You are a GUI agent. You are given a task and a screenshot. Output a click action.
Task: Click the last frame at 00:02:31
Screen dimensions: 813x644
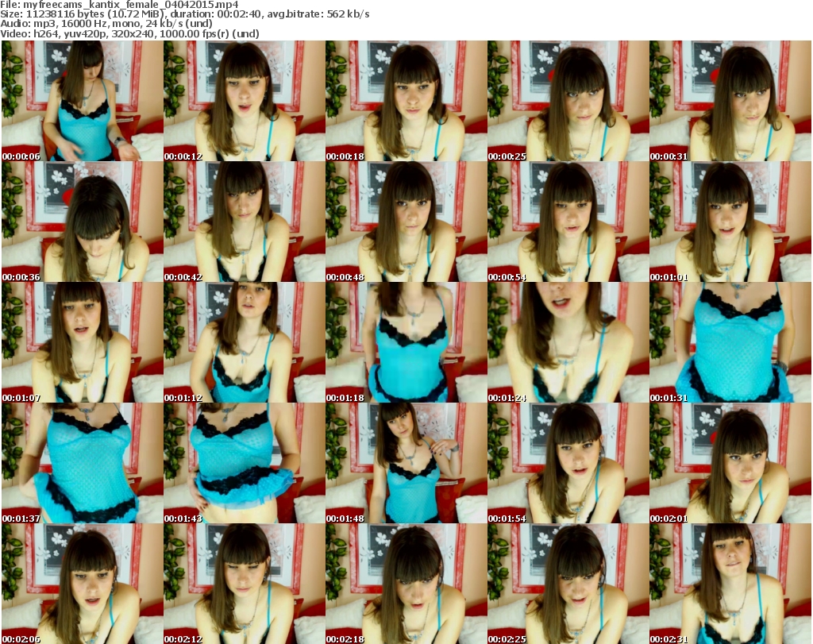730,584
